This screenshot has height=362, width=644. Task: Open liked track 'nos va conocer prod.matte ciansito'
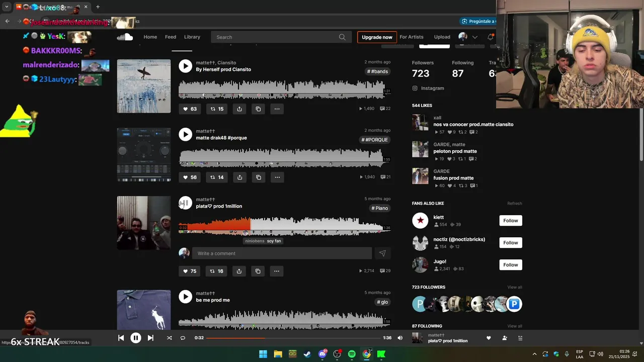(473, 124)
